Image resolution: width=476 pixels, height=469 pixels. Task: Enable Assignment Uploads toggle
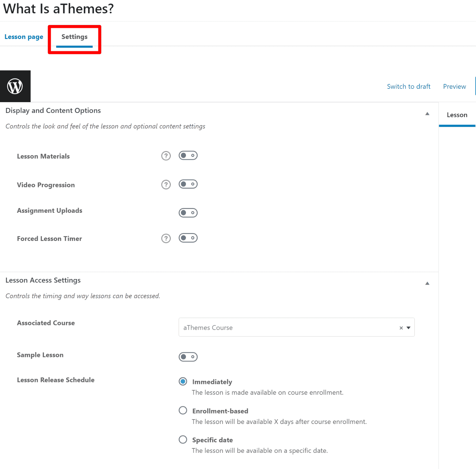tap(188, 212)
